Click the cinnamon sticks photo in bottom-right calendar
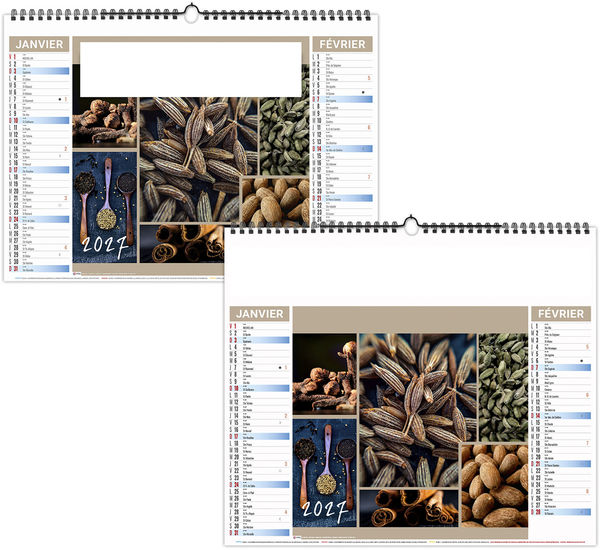Image resolution: width=600 pixels, height=550 pixels. click(409, 508)
